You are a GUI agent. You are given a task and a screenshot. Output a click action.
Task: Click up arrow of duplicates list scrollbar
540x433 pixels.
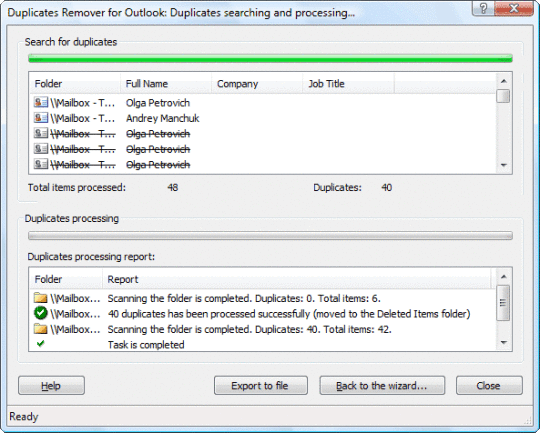pos(503,81)
